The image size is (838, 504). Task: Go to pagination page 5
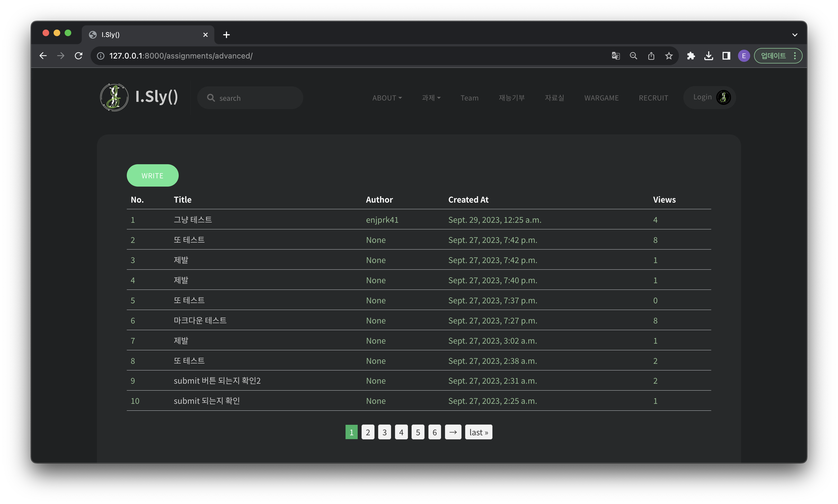(418, 432)
